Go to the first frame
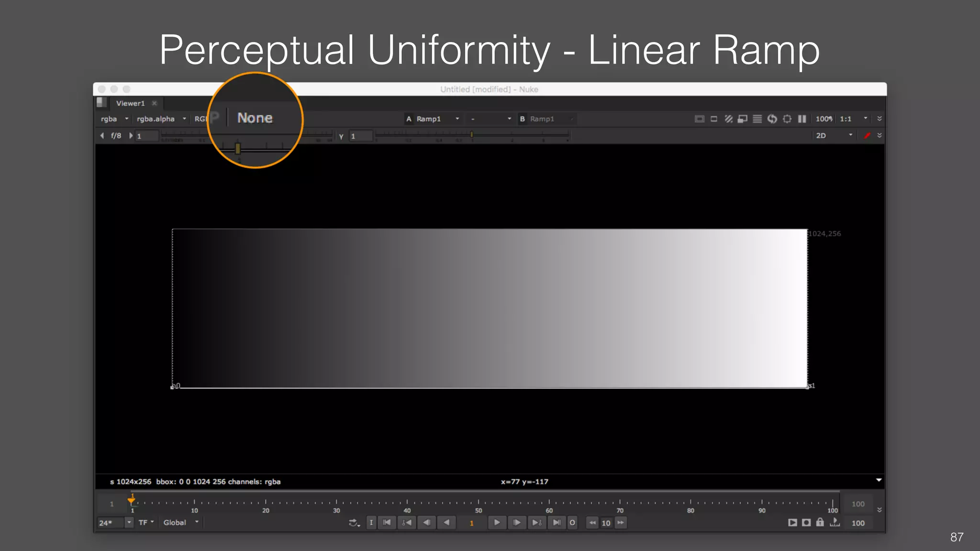Viewport: 980px width, 551px height. (387, 523)
